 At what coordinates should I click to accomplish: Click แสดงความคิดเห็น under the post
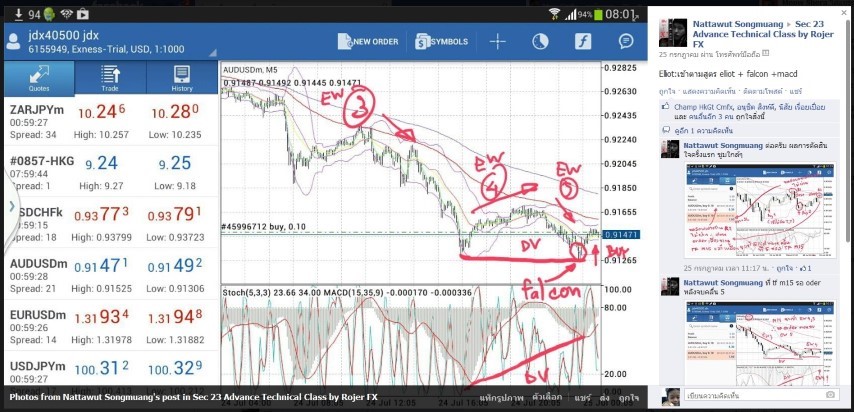tap(709, 91)
